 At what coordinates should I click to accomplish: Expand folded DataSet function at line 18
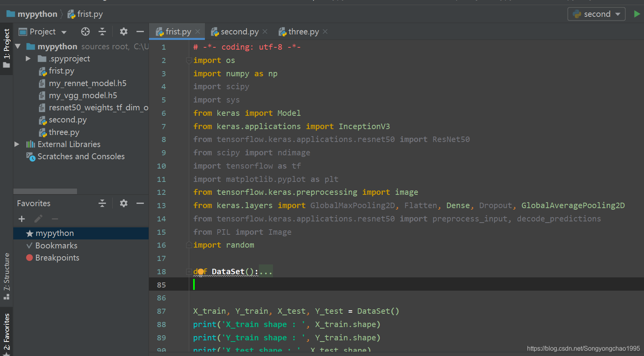189,271
